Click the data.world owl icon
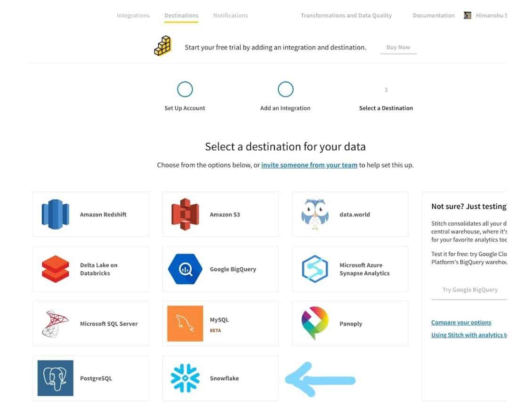The width and height of the screenshot is (532, 416). click(315, 214)
